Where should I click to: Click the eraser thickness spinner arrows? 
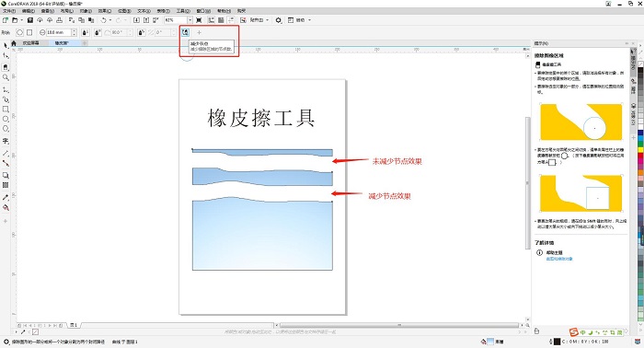pyautogui.click(x=74, y=32)
